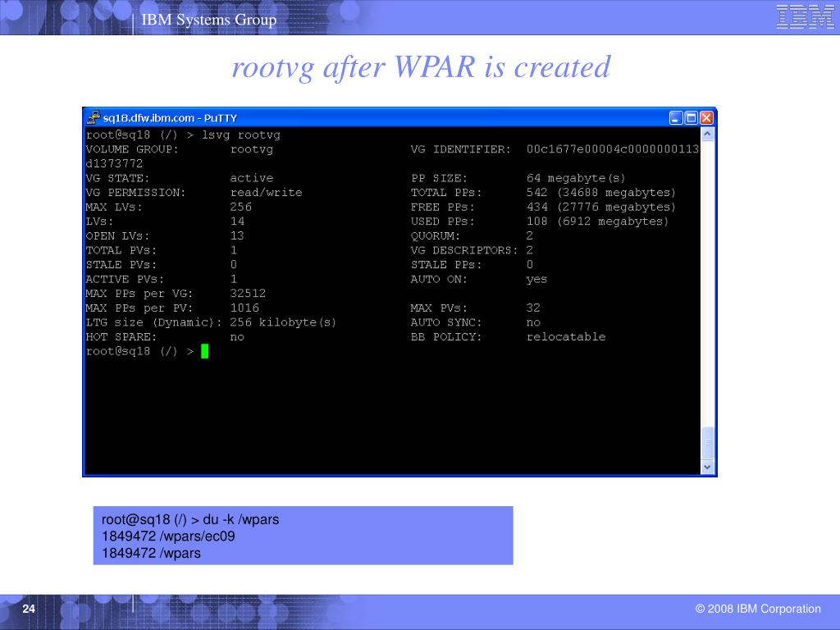Viewport: 840px width, 630px height.
Task: Click the 'rootvg after WPAR is created' heading
Action: pyautogui.click(x=421, y=67)
